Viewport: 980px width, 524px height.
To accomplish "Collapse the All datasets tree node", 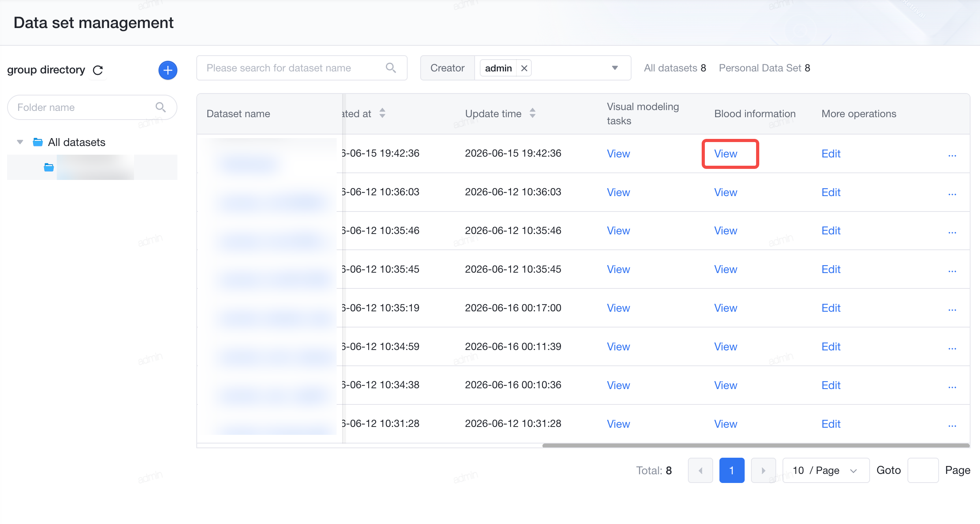I will click(x=20, y=142).
